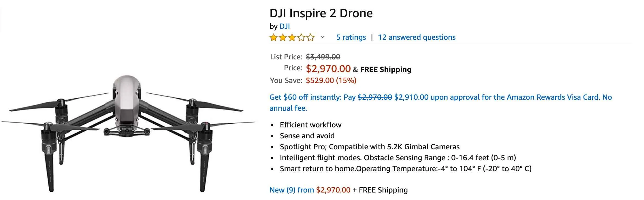This screenshot has width=644, height=200.
Task: Open the 12 answered questions link
Action: click(x=417, y=37)
